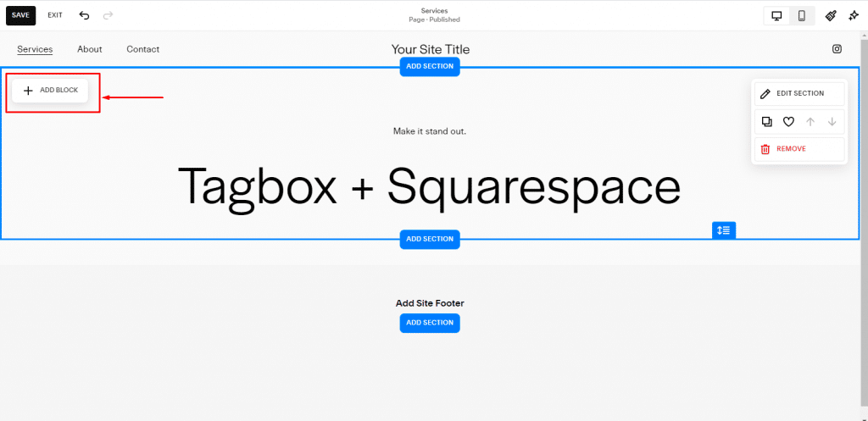
Task: Click EXIT to leave editor
Action: tap(55, 15)
